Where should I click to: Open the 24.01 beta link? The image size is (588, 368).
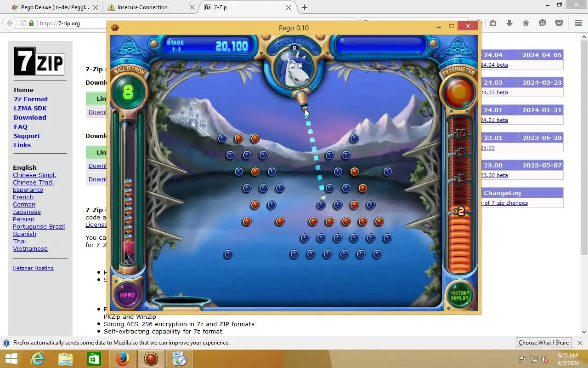coord(494,120)
